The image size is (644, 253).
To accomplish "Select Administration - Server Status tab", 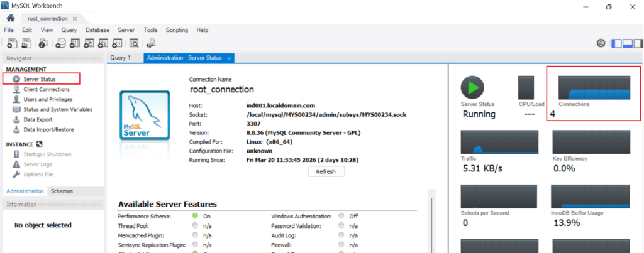I will coord(184,58).
